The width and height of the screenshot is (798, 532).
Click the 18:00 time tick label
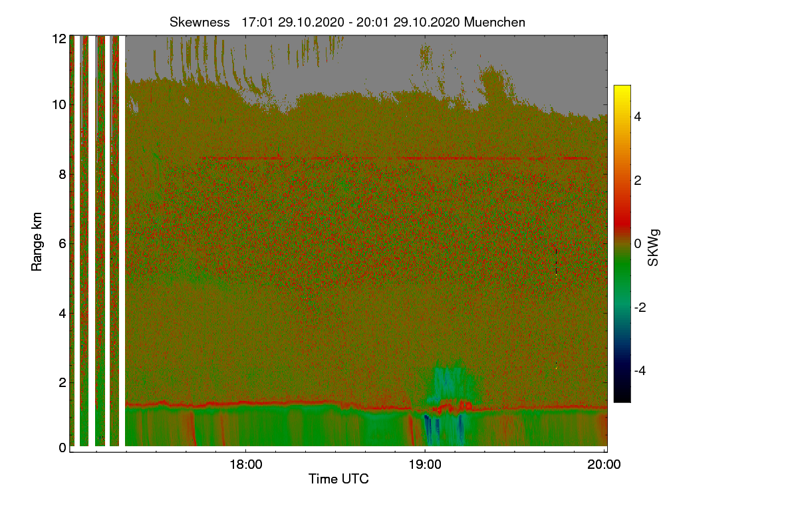pyautogui.click(x=245, y=465)
